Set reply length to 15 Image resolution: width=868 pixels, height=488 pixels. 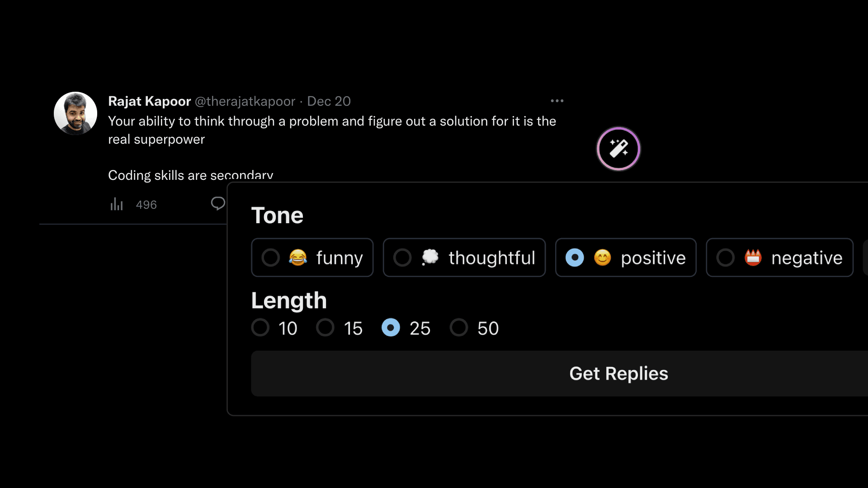pos(325,328)
